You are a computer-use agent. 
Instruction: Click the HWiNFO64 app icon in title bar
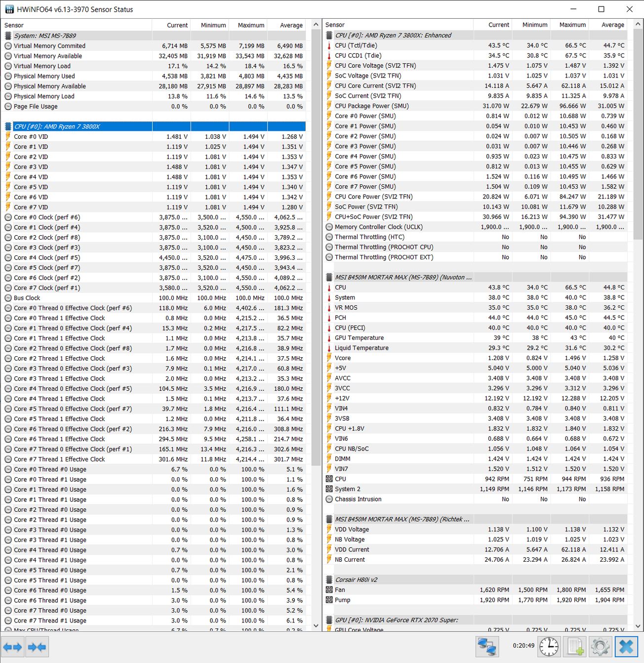click(9, 9)
